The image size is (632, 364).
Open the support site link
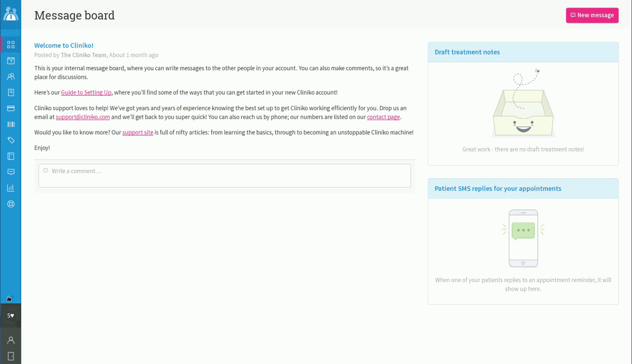(x=138, y=132)
